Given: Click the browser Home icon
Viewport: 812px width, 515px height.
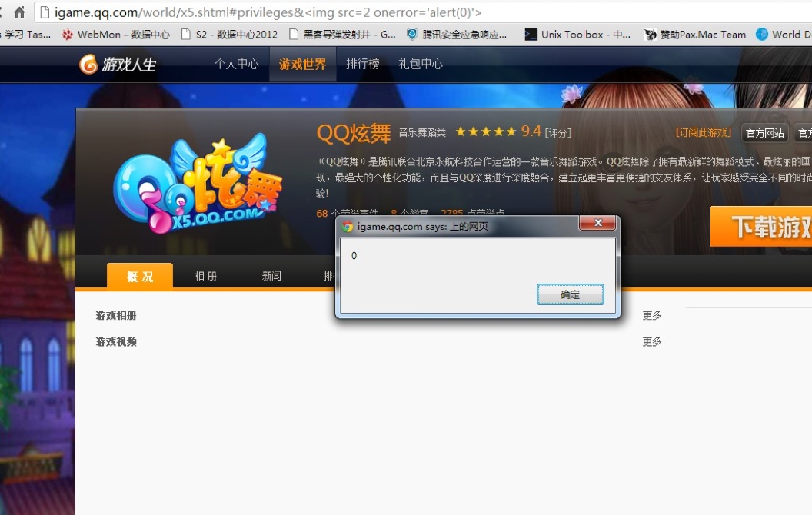Looking at the screenshot, I should (x=19, y=12).
